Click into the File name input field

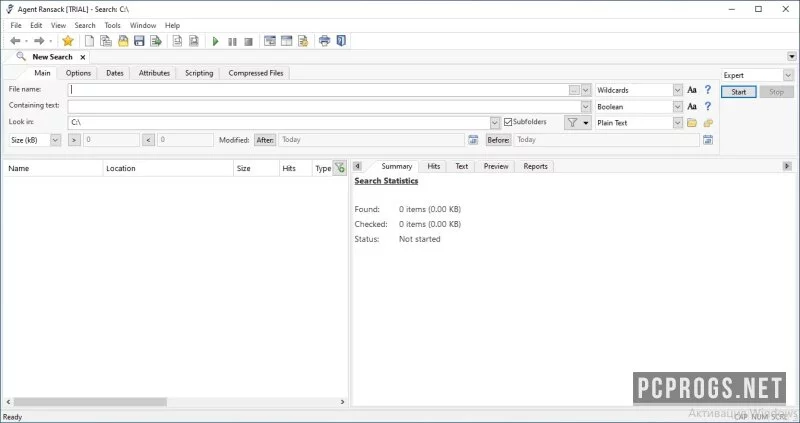pyautogui.click(x=318, y=90)
